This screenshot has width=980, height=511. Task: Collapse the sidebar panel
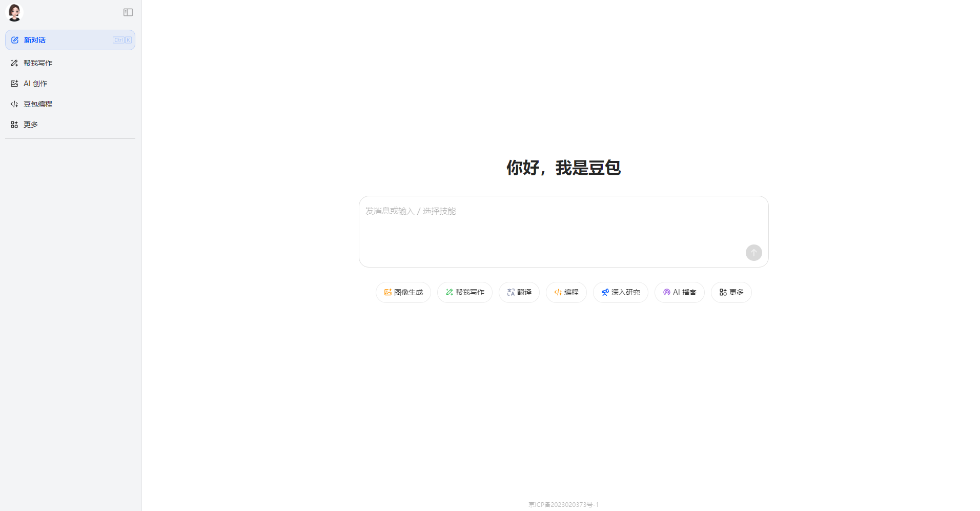[x=128, y=12]
